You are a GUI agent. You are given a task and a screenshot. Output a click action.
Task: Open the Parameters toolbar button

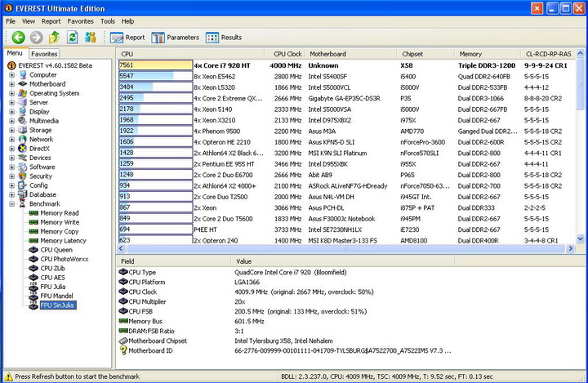coord(176,38)
